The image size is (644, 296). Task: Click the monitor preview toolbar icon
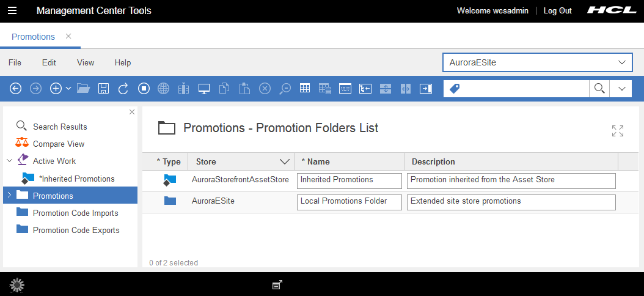(204, 89)
